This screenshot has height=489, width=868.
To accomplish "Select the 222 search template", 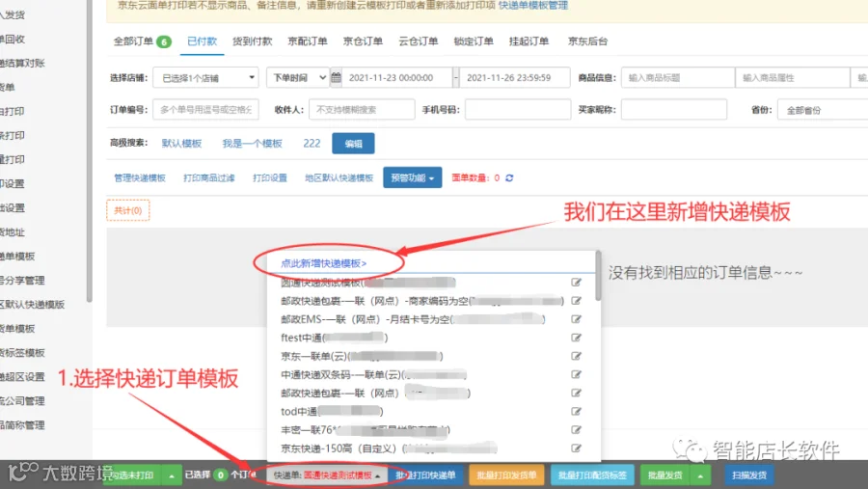I will click(x=312, y=144).
